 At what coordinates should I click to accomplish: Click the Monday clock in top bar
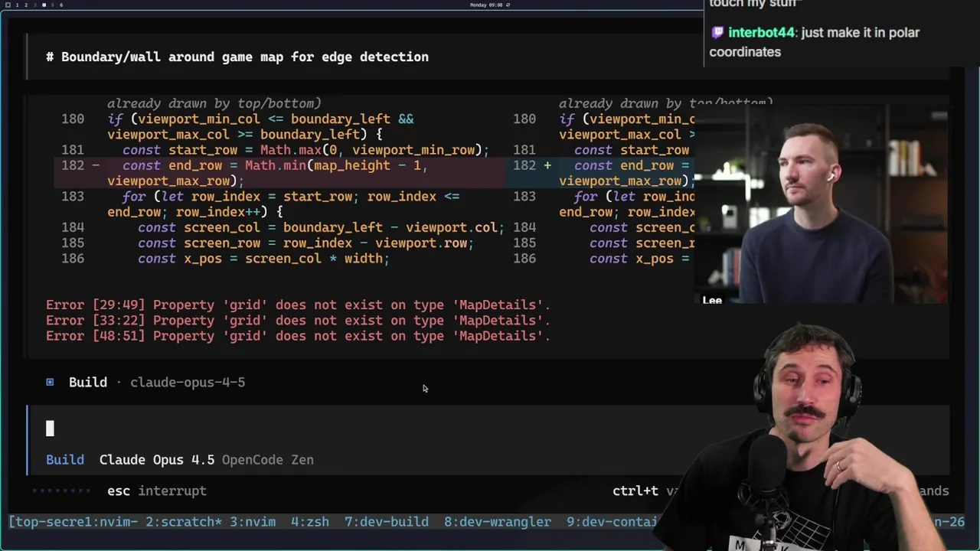pyautogui.click(x=486, y=5)
